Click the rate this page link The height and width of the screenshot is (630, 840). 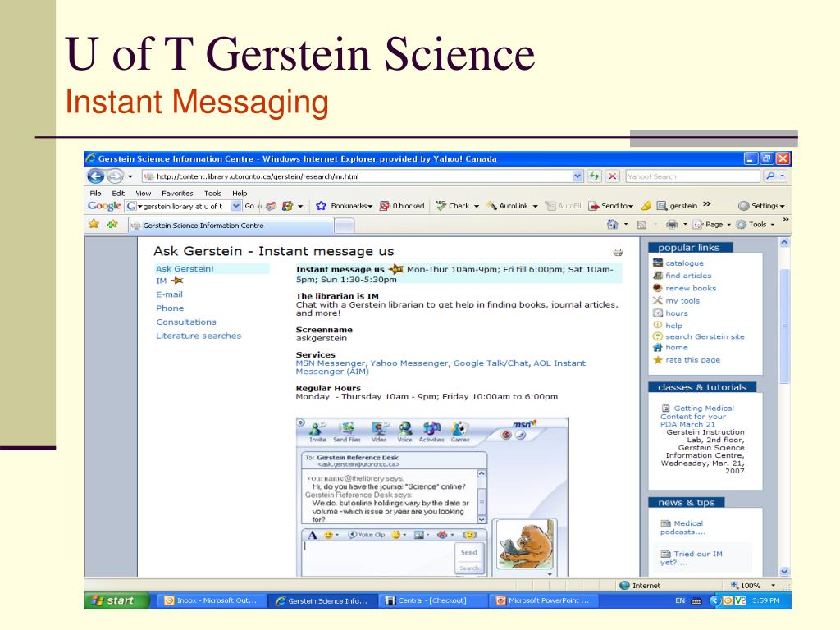pyautogui.click(x=692, y=360)
